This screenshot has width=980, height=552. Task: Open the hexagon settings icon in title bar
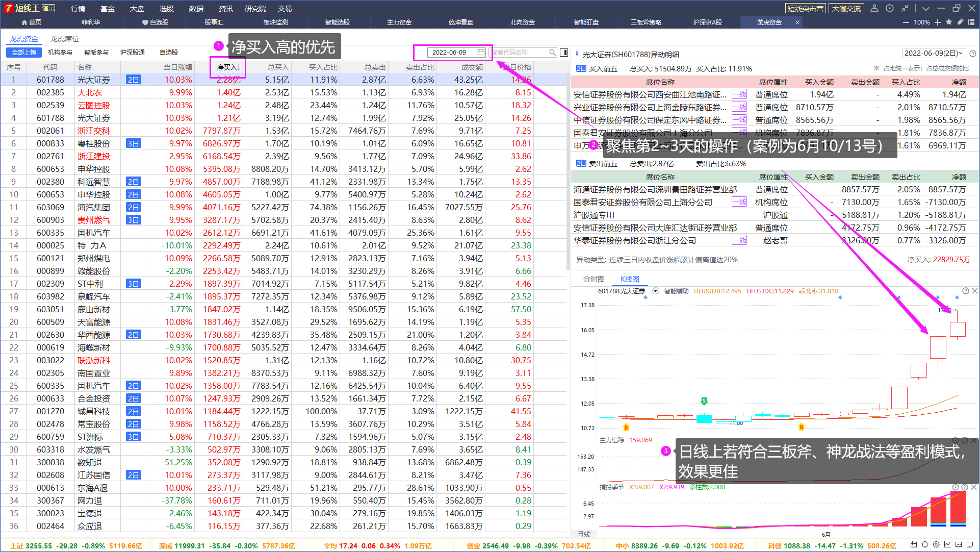point(890,8)
